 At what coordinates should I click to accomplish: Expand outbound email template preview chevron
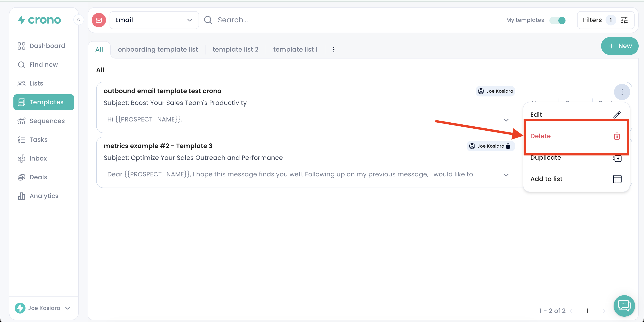click(506, 120)
